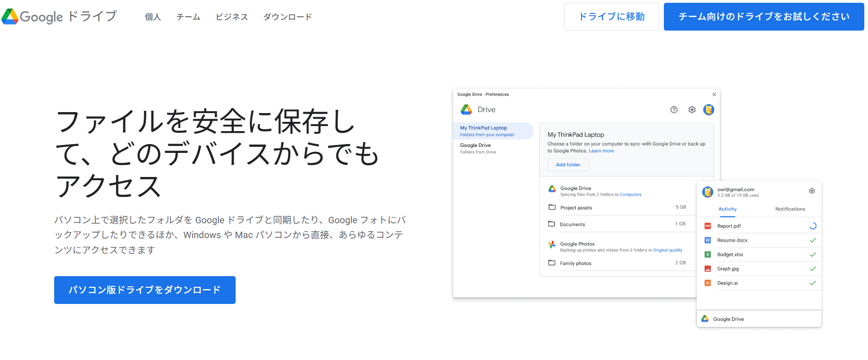Click the owl@gmail.com account text
This screenshot has height=360, width=868.
coord(736,190)
